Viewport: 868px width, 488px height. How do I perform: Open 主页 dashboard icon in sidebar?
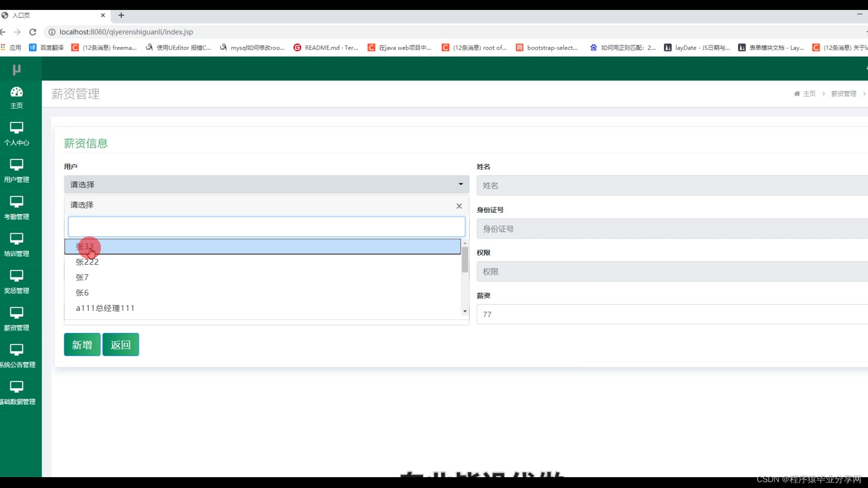17,92
